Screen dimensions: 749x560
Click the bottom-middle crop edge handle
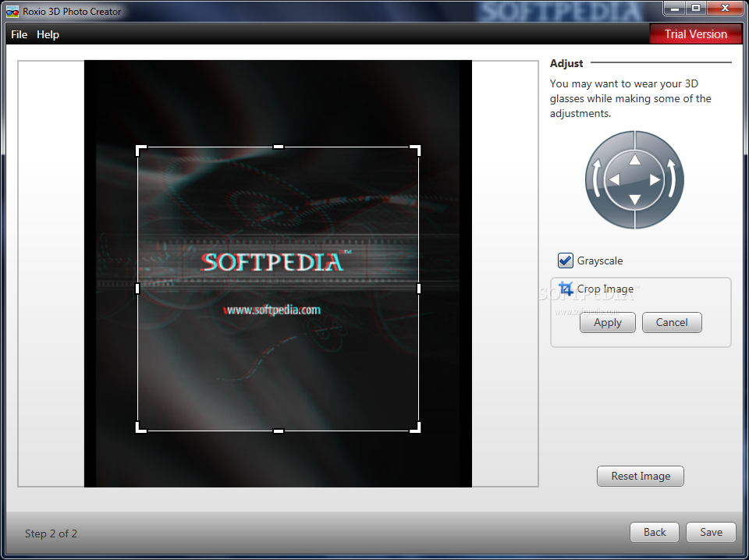coord(278,431)
